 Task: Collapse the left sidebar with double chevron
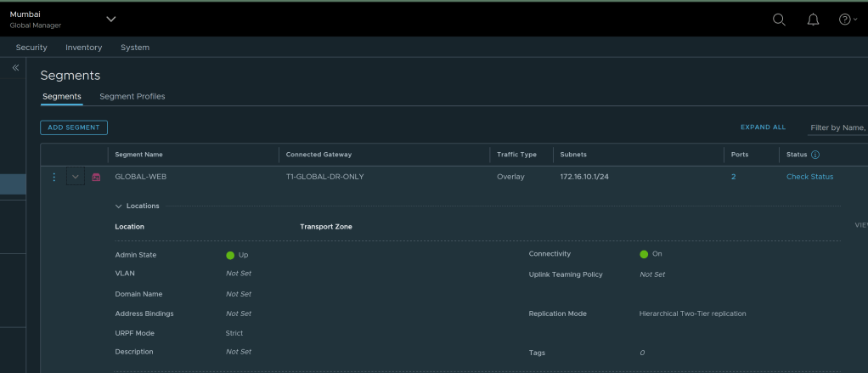coord(15,67)
